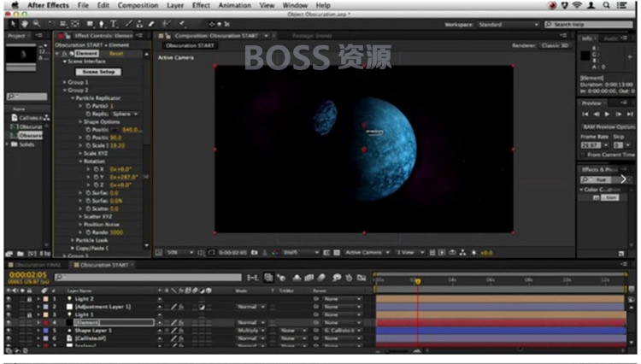Toggle transparency grid in viewer
This screenshot has width=641, height=364.
[337, 253]
